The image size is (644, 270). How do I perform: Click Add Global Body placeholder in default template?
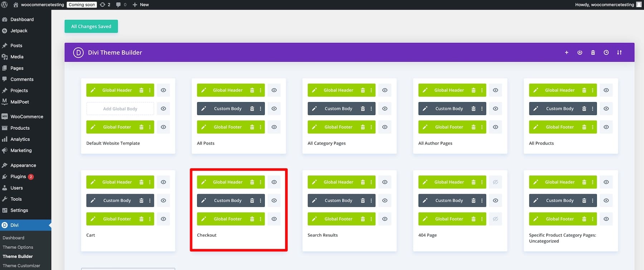pyautogui.click(x=120, y=109)
